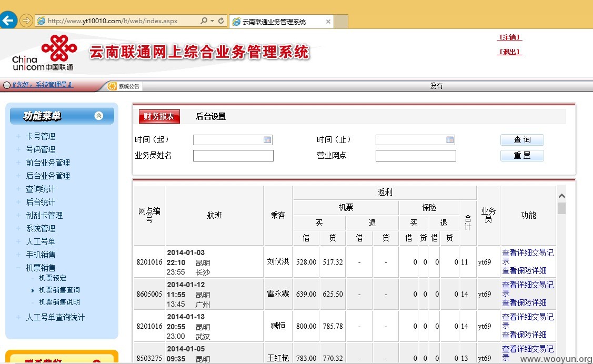Click the 785.78 amount cell
The width and height of the screenshot is (593, 364).
333,326
